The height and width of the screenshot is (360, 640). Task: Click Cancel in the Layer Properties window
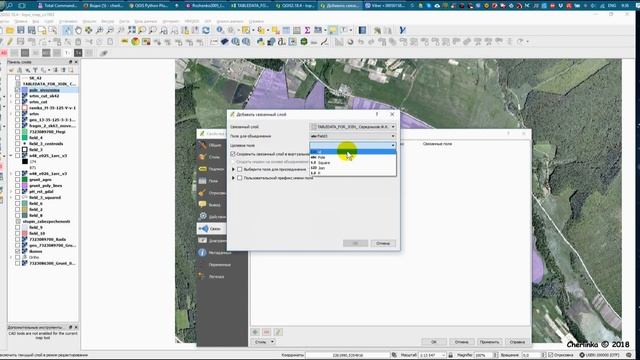coord(462,342)
